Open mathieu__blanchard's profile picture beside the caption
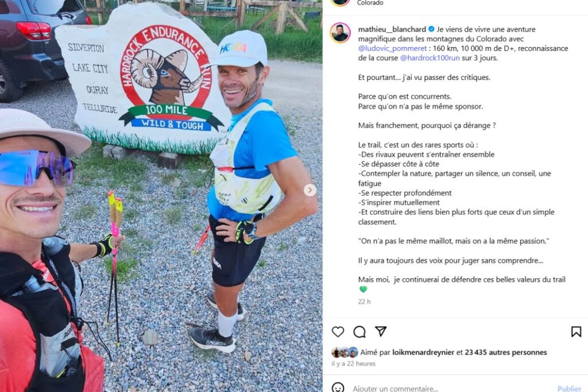This screenshot has width=588, height=392. [340, 33]
